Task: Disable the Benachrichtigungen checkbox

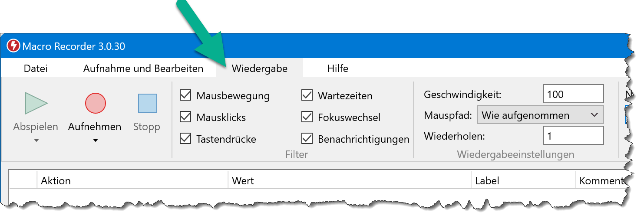Action: pyautogui.click(x=307, y=139)
